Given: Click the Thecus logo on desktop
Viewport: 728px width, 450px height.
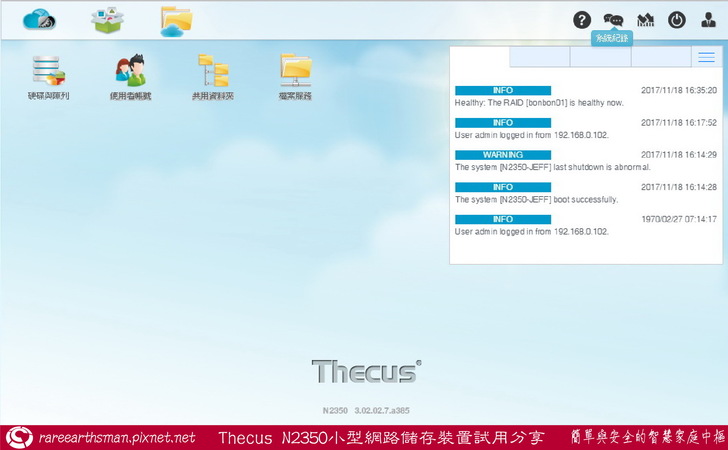Looking at the screenshot, I should tap(365, 371).
